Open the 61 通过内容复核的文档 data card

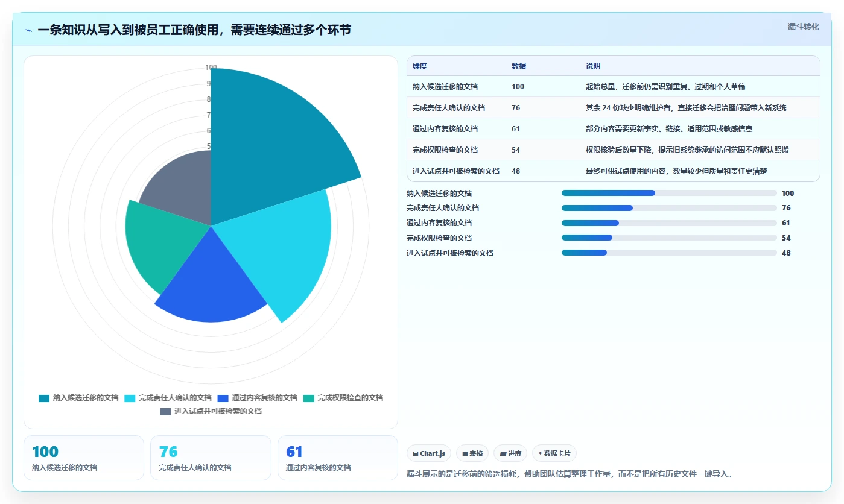pyautogui.click(x=338, y=458)
